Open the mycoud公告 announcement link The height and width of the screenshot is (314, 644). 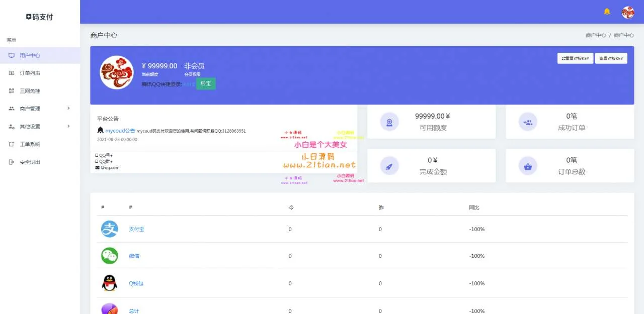[x=120, y=131]
